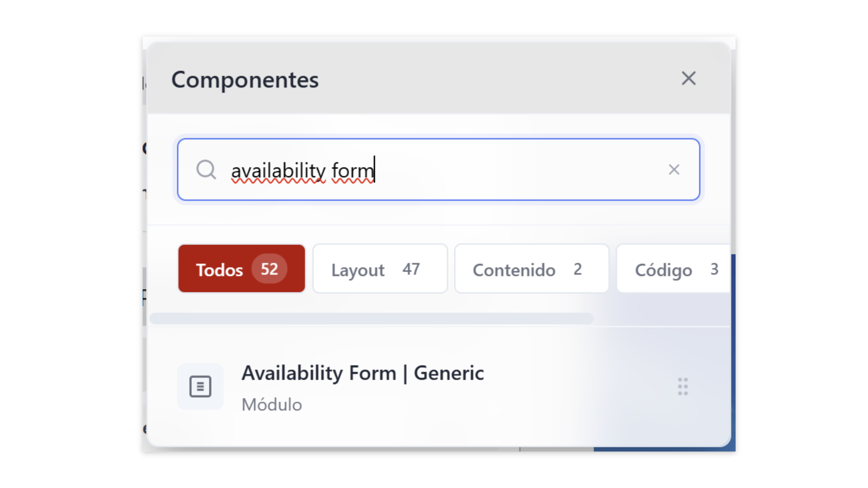Click the word "form" in the search box
868x488 pixels.
point(353,171)
